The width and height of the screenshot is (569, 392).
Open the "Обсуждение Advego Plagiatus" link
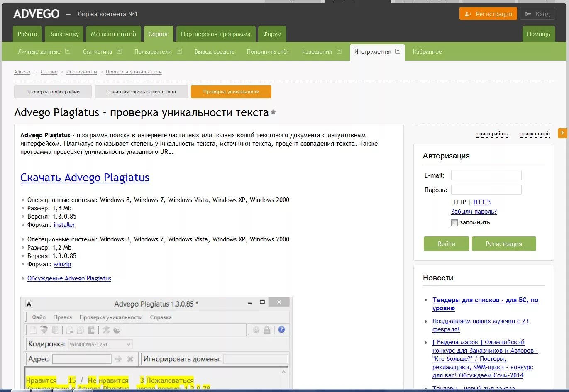pos(69,278)
